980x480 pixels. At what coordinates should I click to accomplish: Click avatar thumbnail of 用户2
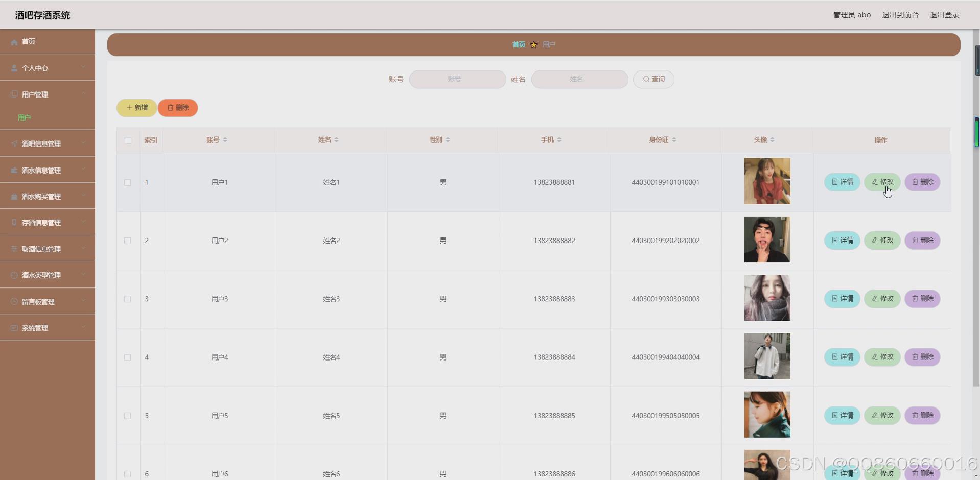pos(767,239)
